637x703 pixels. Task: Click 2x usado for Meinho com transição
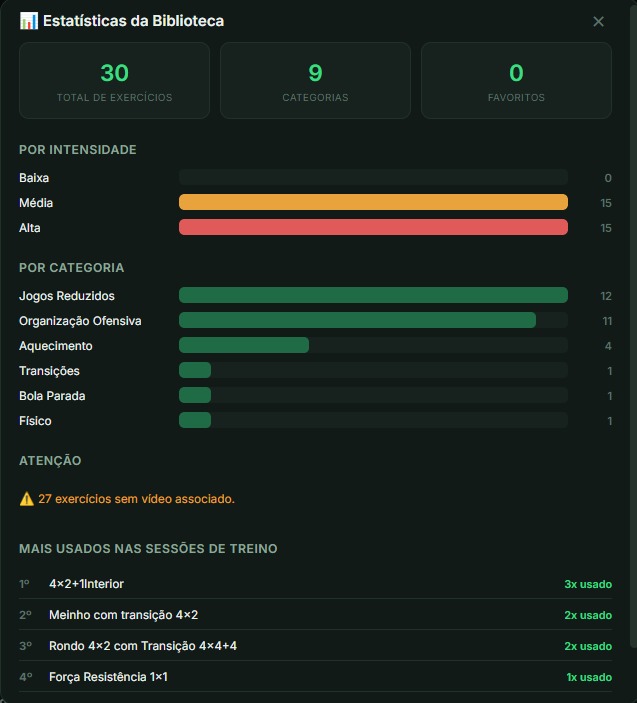coord(588,615)
